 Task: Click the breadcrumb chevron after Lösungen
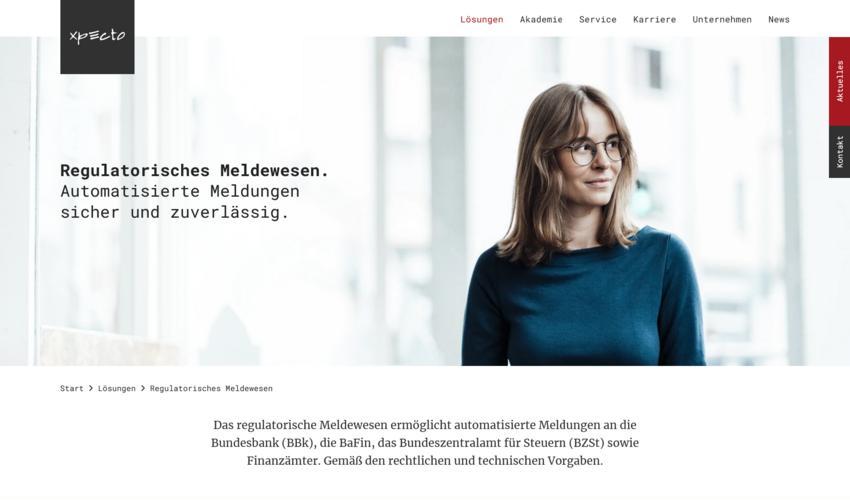[143, 388]
